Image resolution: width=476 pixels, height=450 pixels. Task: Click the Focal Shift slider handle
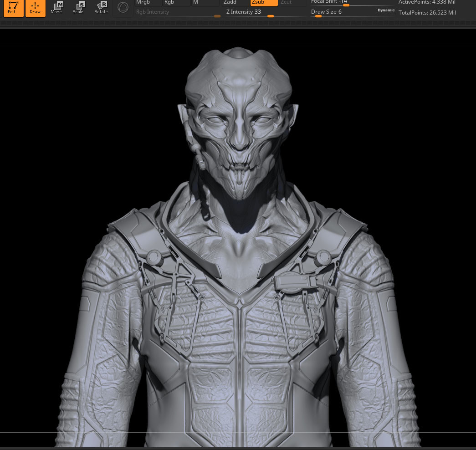point(346,5)
